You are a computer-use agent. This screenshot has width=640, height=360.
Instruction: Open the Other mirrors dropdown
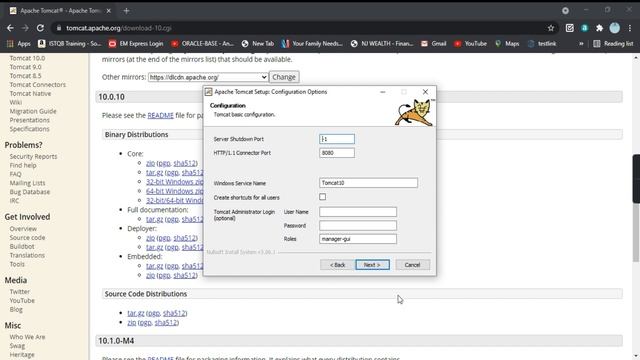pyautogui.click(x=208, y=77)
